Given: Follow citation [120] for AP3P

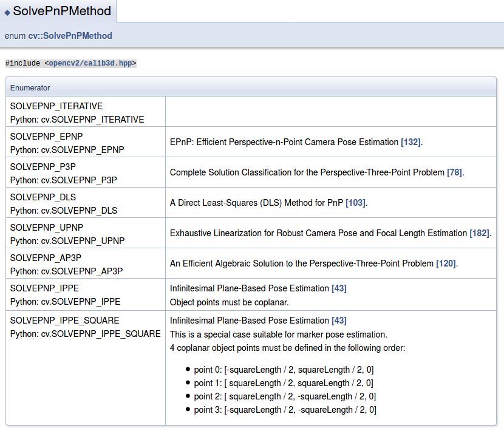Looking at the screenshot, I should (x=446, y=263).
